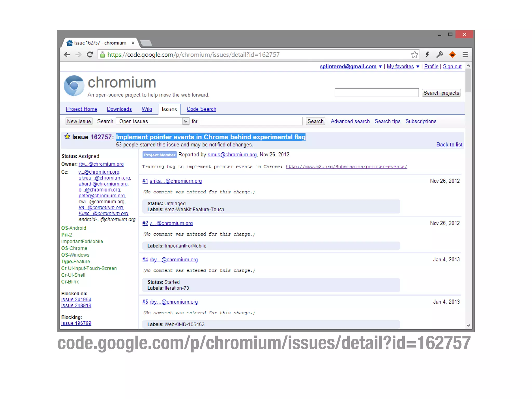Select the Issues tab
Screen dimensions: 532x399
pyautogui.click(x=169, y=109)
